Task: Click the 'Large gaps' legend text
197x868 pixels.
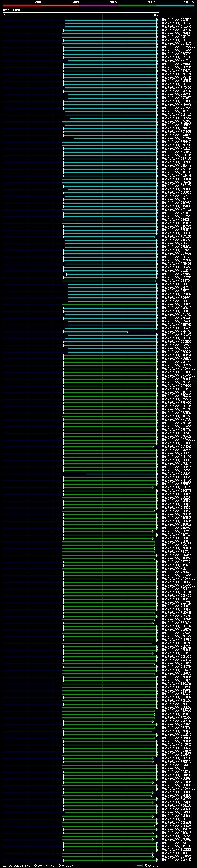Action: [13, 866]
